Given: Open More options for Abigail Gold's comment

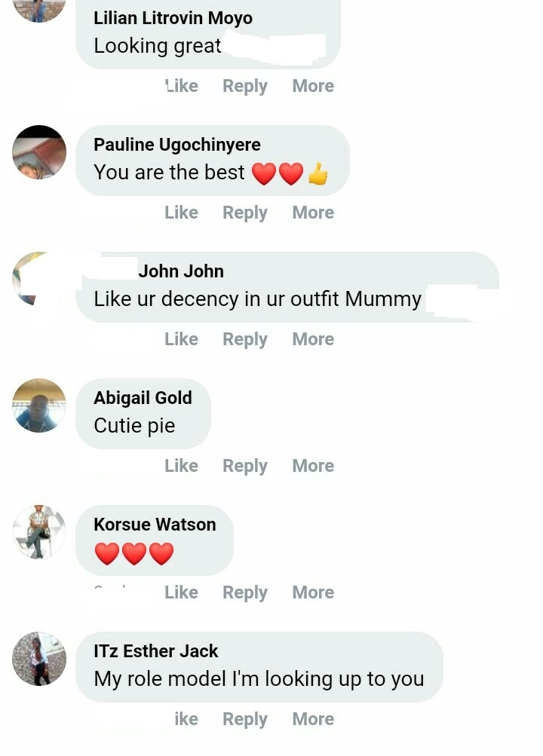Looking at the screenshot, I should (x=313, y=466).
